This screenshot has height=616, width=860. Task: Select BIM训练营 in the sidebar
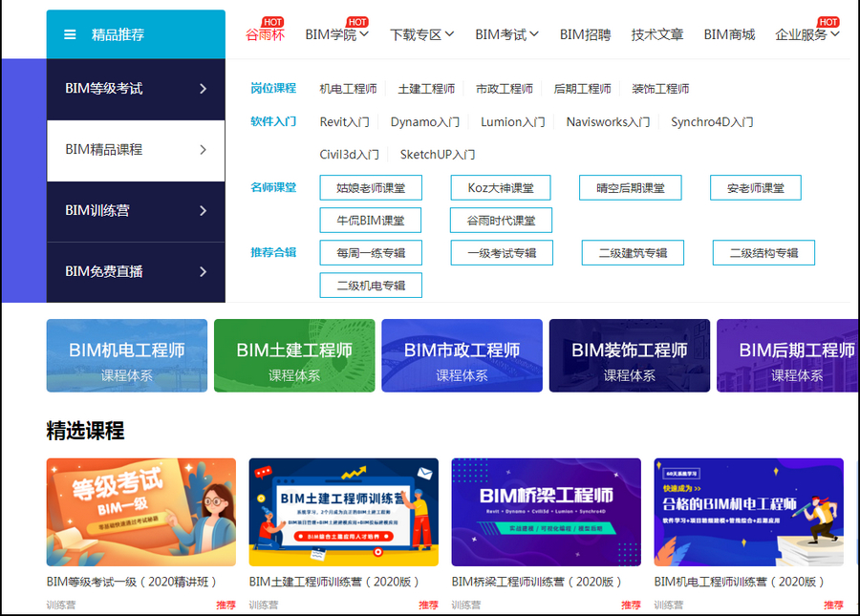pos(136,211)
